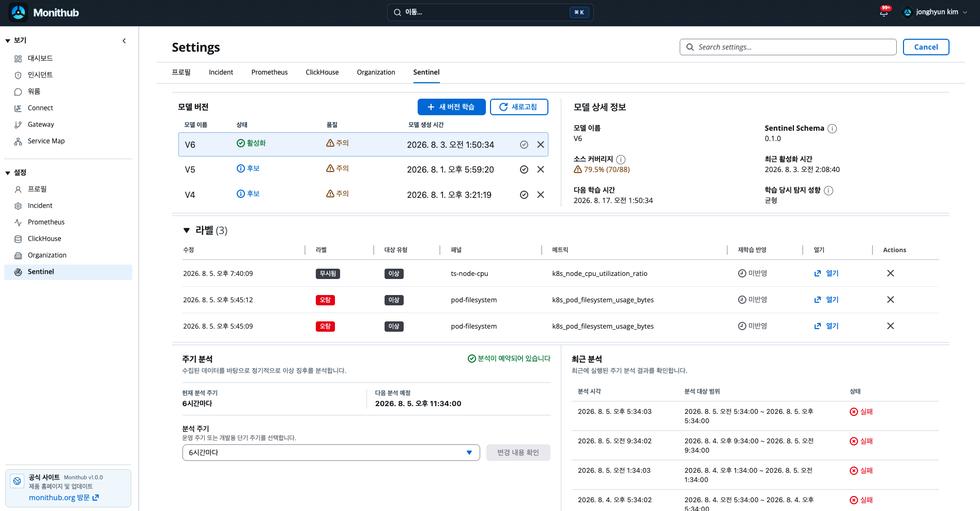Delete the 5:45:09 pod-filesystem label

[891, 326]
